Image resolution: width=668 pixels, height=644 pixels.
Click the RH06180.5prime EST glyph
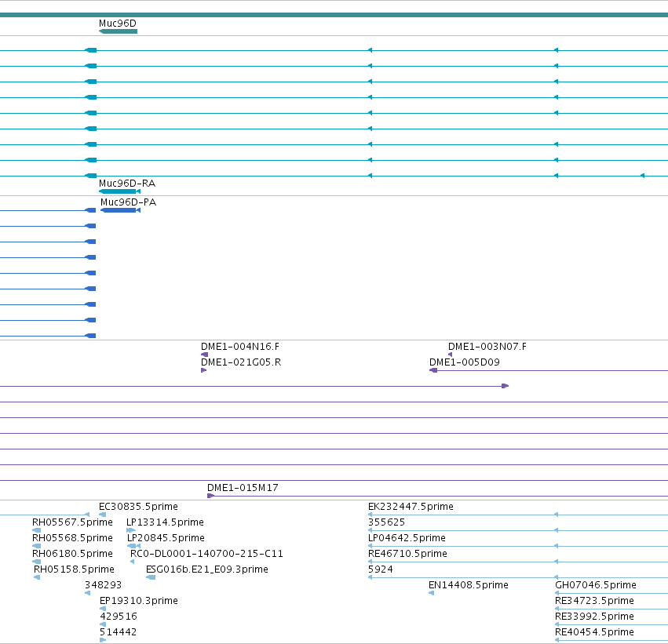[37, 562]
